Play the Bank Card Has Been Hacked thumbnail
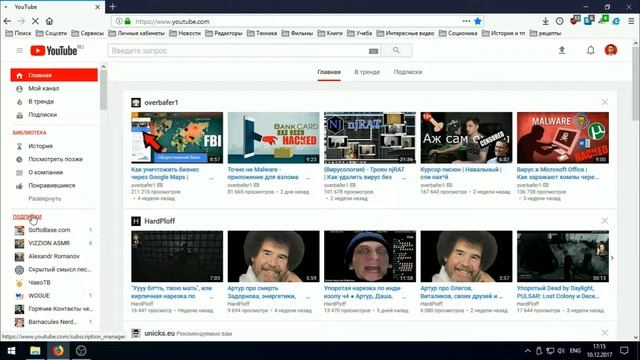This screenshot has width=640, height=360. (x=273, y=138)
